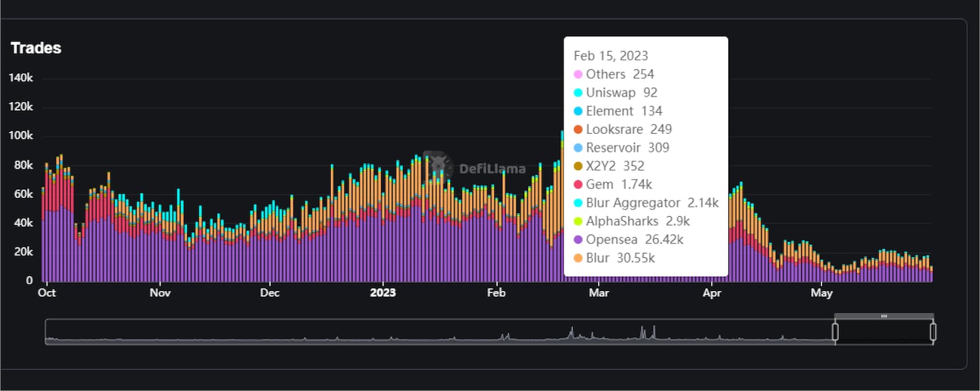Click the 'Reservoir 309' tooltip row
Screen dimensions: 980x391
point(621,148)
